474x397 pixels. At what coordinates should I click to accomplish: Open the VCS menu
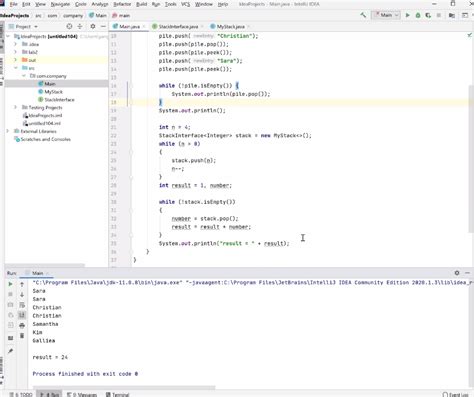tap(185, 4)
